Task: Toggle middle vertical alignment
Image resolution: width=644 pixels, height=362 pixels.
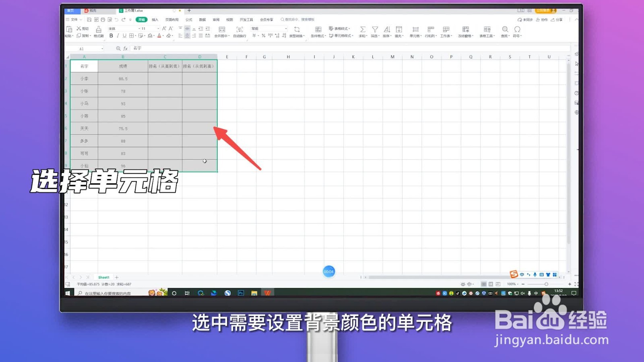Action: point(187,29)
